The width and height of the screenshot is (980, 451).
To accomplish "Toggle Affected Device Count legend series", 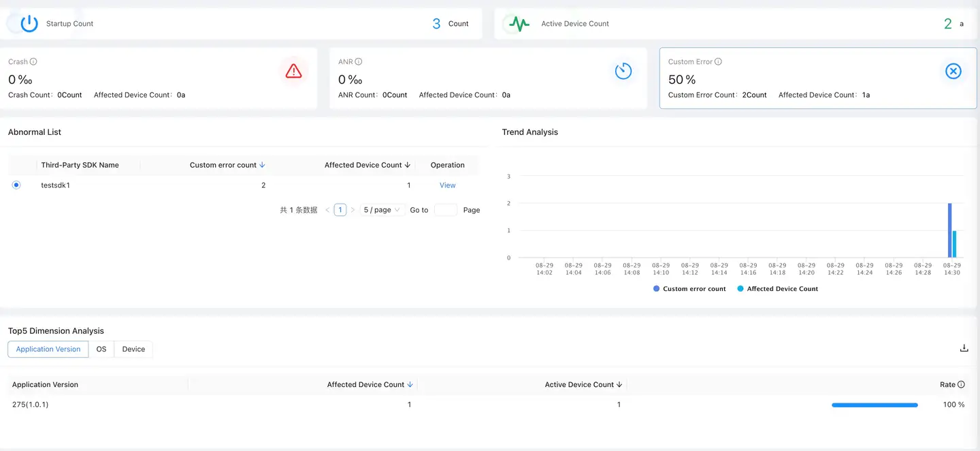I will [777, 289].
